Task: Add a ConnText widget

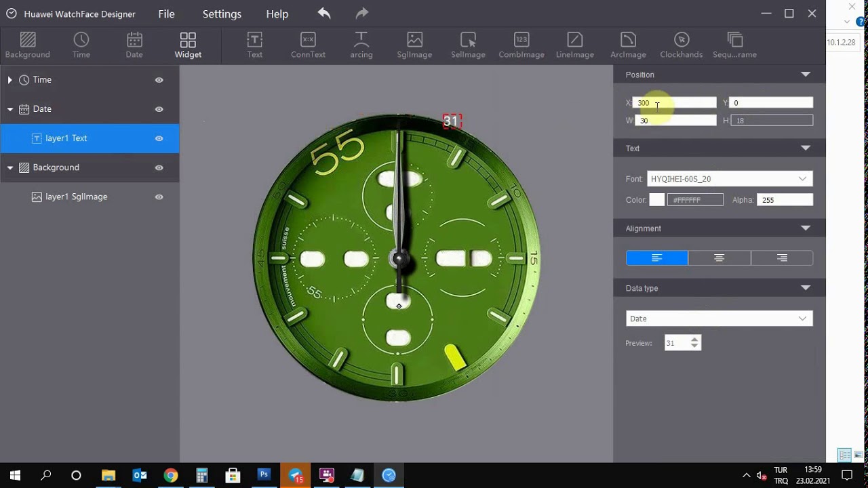Action: tap(308, 45)
